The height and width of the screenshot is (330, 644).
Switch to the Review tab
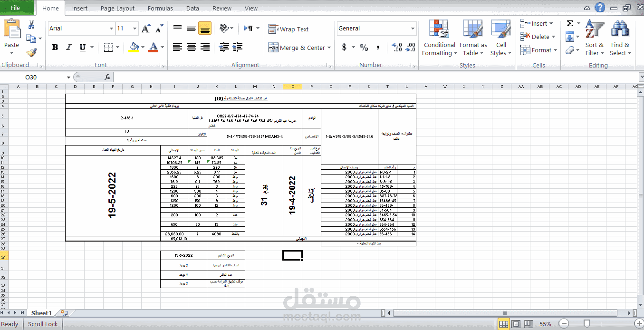pos(222,8)
